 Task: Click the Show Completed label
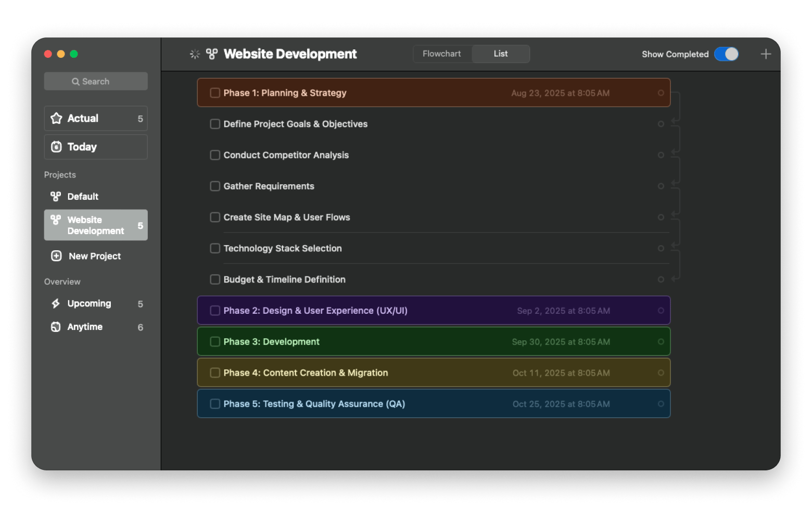(x=675, y=54)
